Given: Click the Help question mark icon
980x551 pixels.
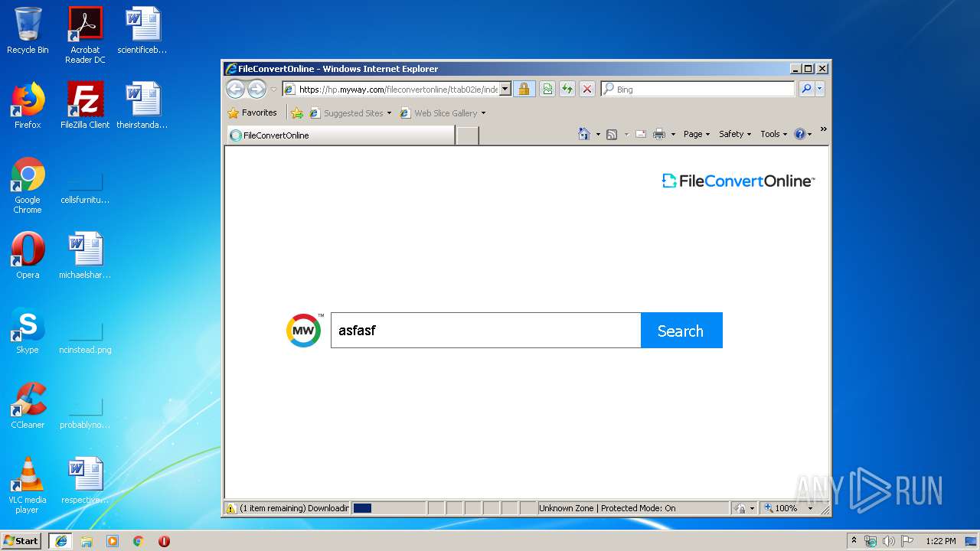Looking at the screenshot, I should click(799, 134).
